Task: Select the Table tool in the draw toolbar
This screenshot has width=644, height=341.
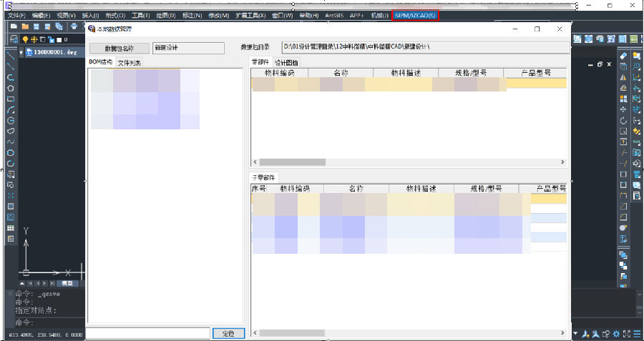Action: pyautogui.click(x=11, y=228)
